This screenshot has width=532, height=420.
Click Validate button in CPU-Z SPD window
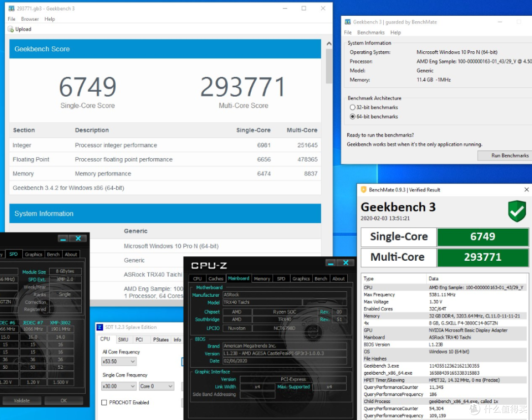pyautogui.click(x=22, y=401)
